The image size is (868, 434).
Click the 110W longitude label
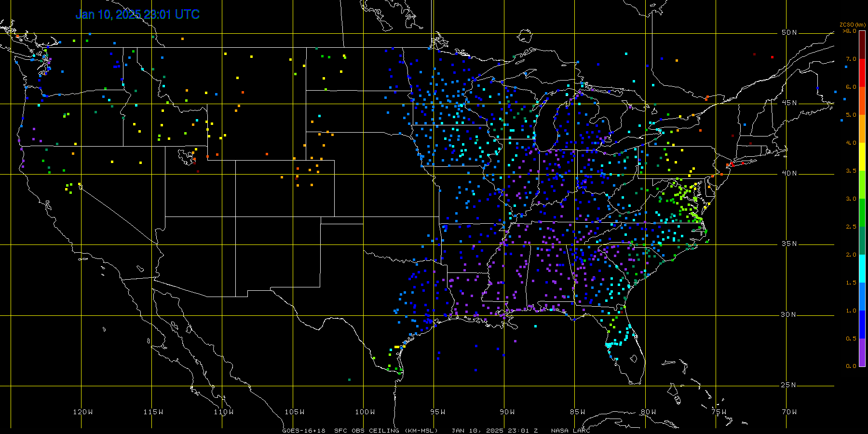[x=224, y=412]
